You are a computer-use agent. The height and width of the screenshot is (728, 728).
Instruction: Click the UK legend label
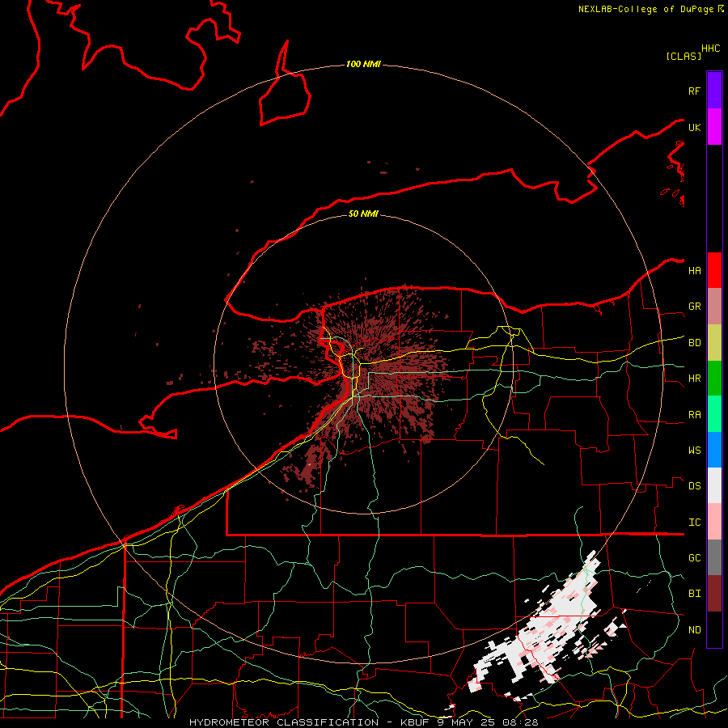pyautogui.click(x=694, y=127)
